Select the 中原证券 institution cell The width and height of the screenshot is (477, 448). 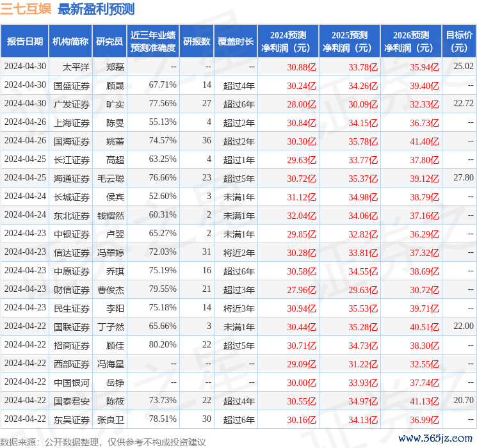click(72, 271)
